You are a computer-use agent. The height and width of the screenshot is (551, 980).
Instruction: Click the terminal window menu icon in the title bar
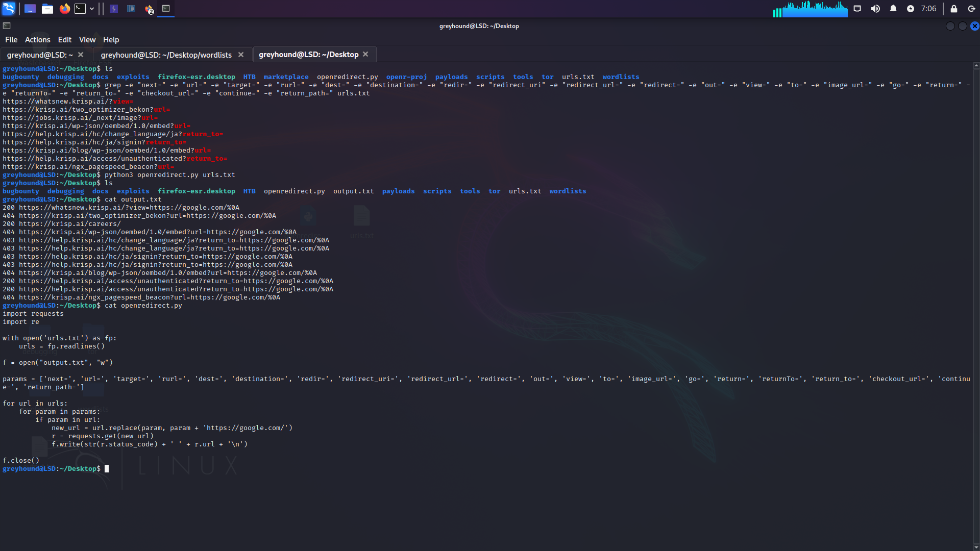(7, 26)
